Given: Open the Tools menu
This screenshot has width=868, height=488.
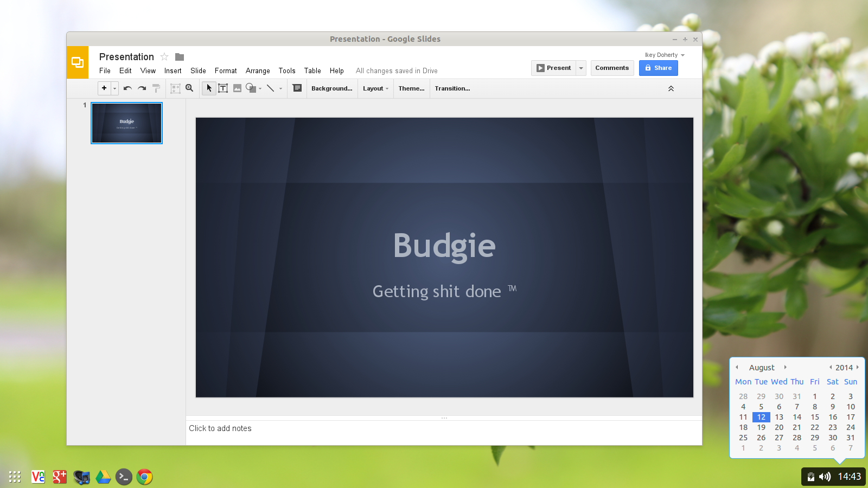Looking at the screenshot, I should coord(287,70).
